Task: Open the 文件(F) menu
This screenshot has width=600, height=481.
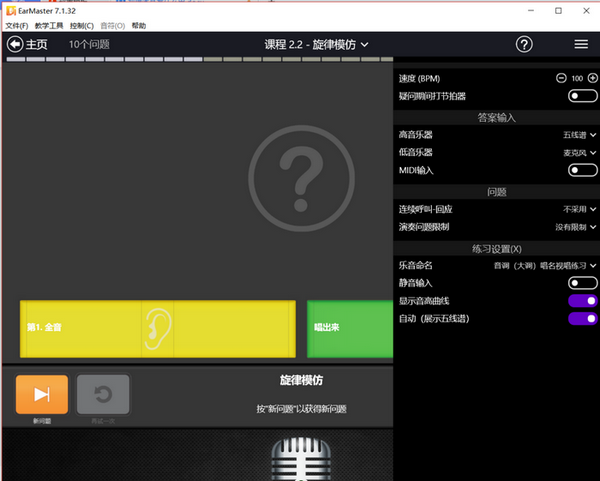Action: [17, 26]
